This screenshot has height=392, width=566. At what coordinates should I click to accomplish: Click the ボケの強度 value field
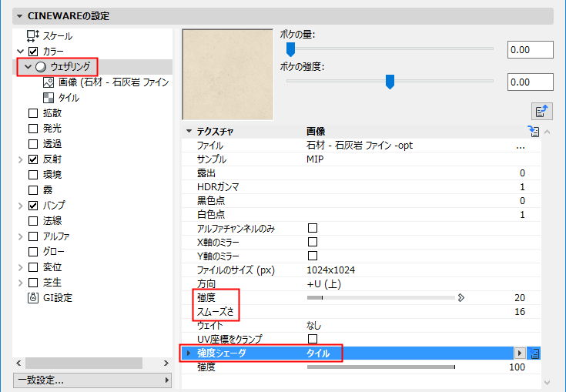[x=531, y=82]
